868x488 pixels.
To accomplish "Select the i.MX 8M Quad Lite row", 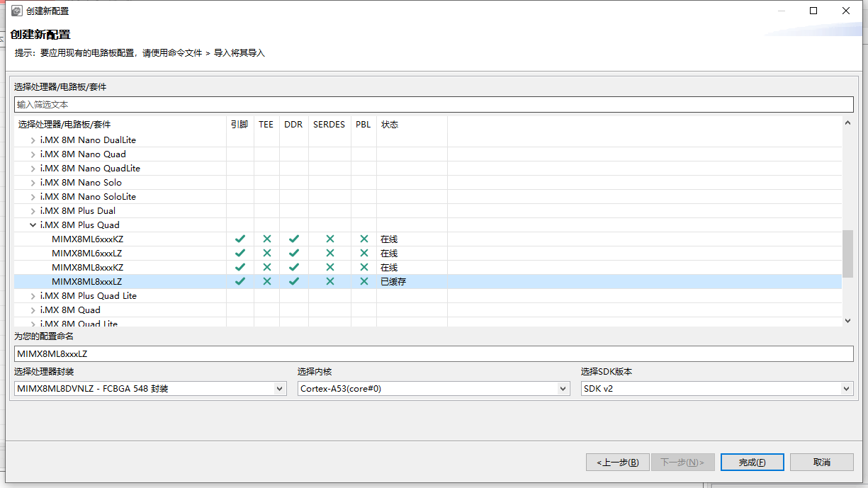I will pyautogui.click(x=428, y=324).
